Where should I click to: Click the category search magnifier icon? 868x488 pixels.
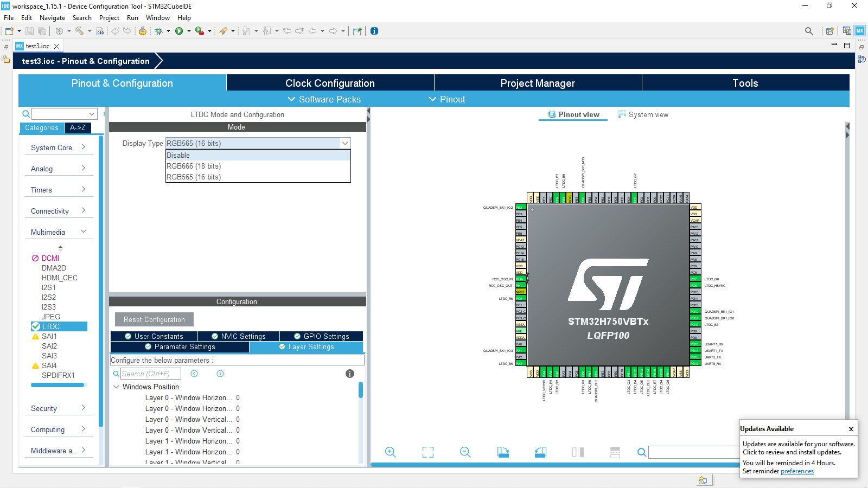pyautogui.click(x=25, y=114)
